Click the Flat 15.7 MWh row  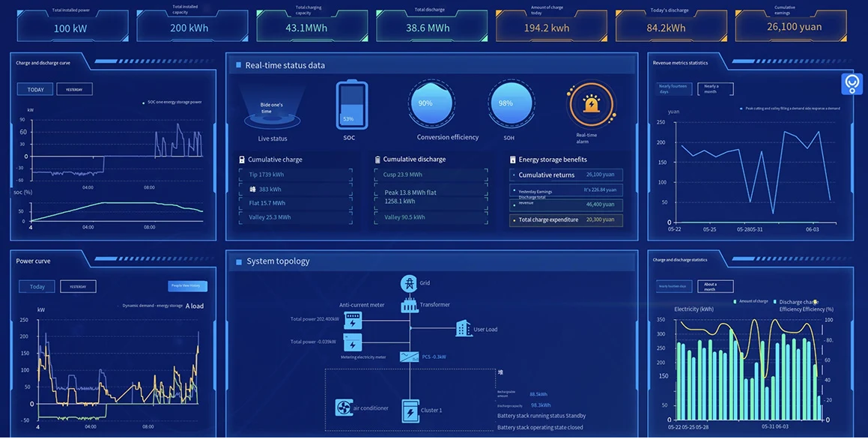click(296, 203)
